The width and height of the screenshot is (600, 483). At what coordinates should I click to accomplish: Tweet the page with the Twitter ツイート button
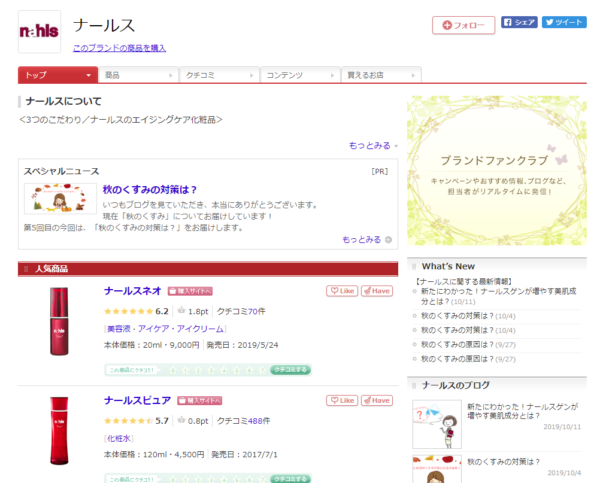564,22
